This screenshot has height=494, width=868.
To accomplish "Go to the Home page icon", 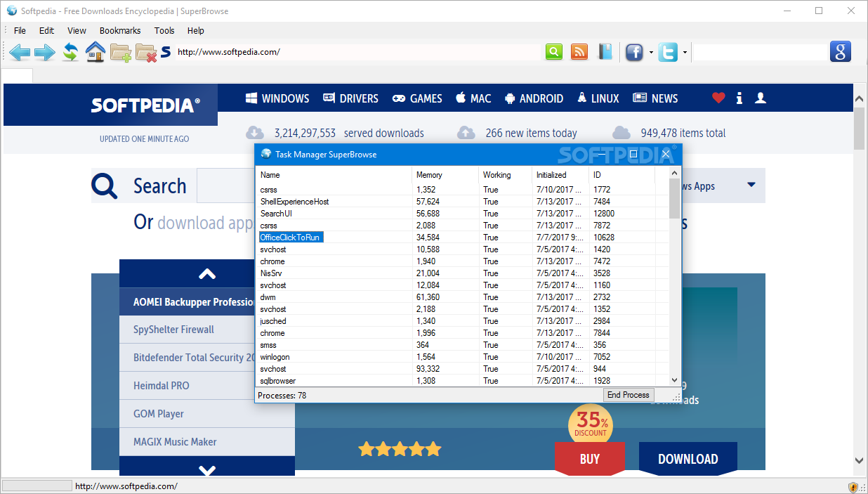I will pyautogui.click(x=96, y=51).
